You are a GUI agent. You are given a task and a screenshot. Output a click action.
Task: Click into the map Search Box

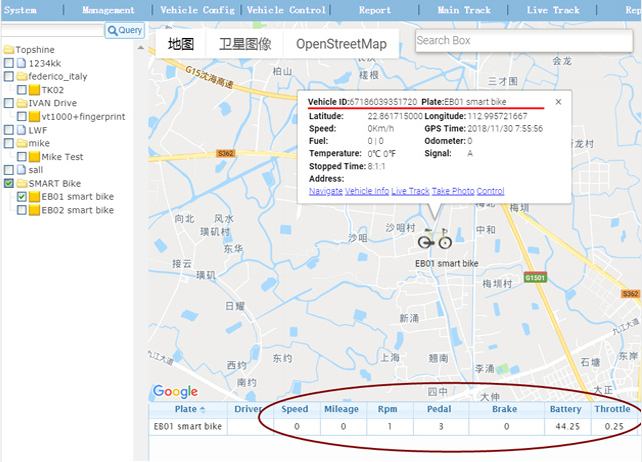pyautogui.click(x=524, y=41)
